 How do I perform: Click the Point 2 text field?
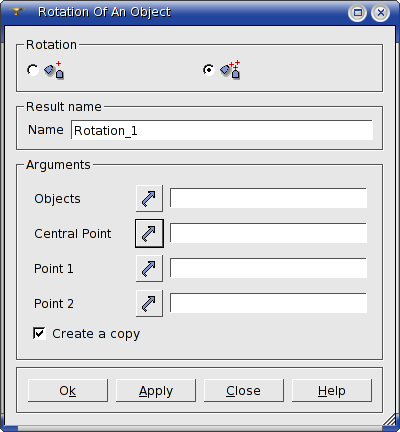268,303
